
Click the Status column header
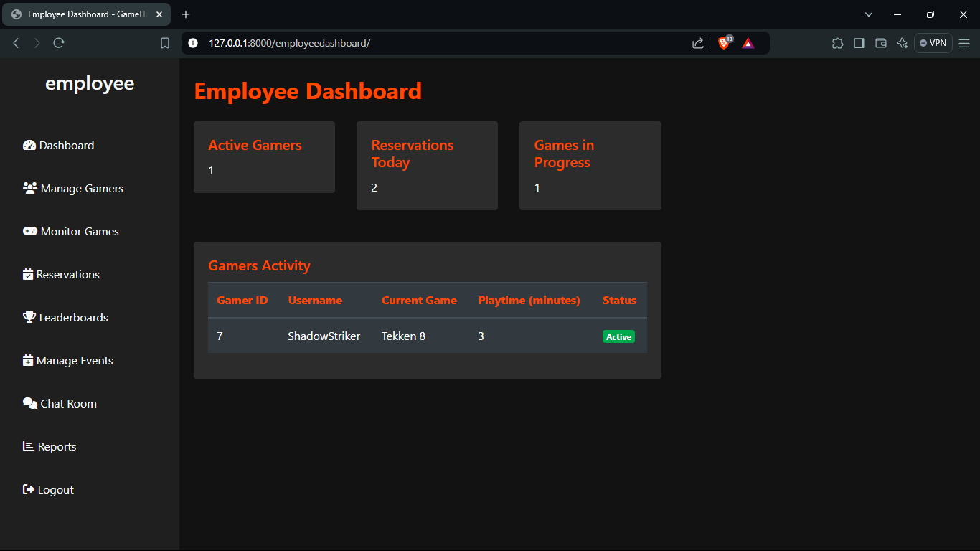click(619, 301)
